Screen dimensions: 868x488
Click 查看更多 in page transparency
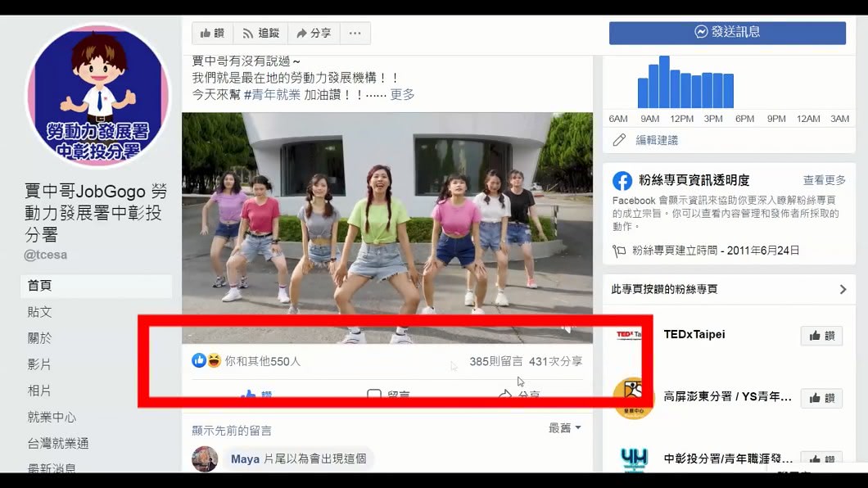[x=825, y=180]
